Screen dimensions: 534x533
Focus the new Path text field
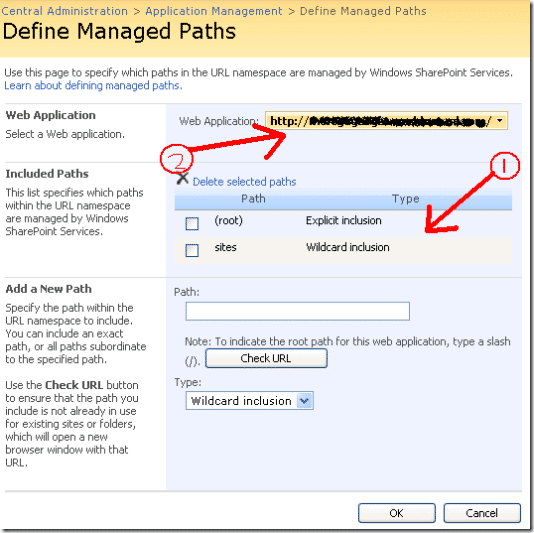click(x=297, y=311)
